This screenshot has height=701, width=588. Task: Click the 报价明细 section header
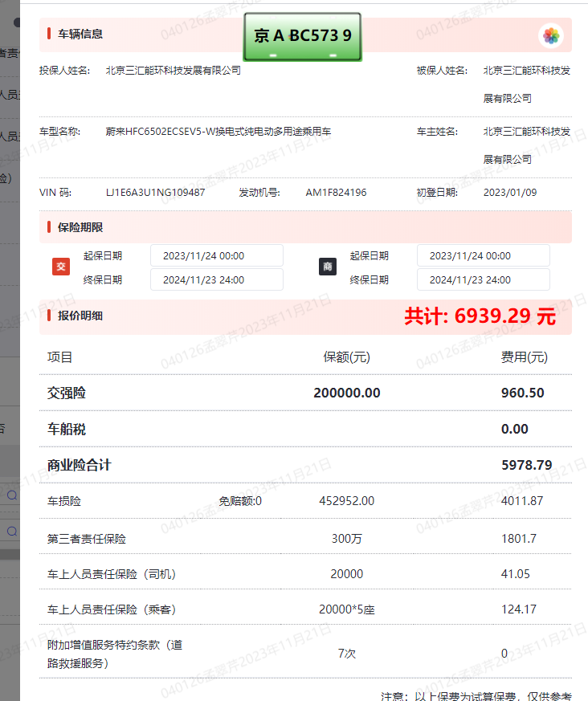click(80, 316)
